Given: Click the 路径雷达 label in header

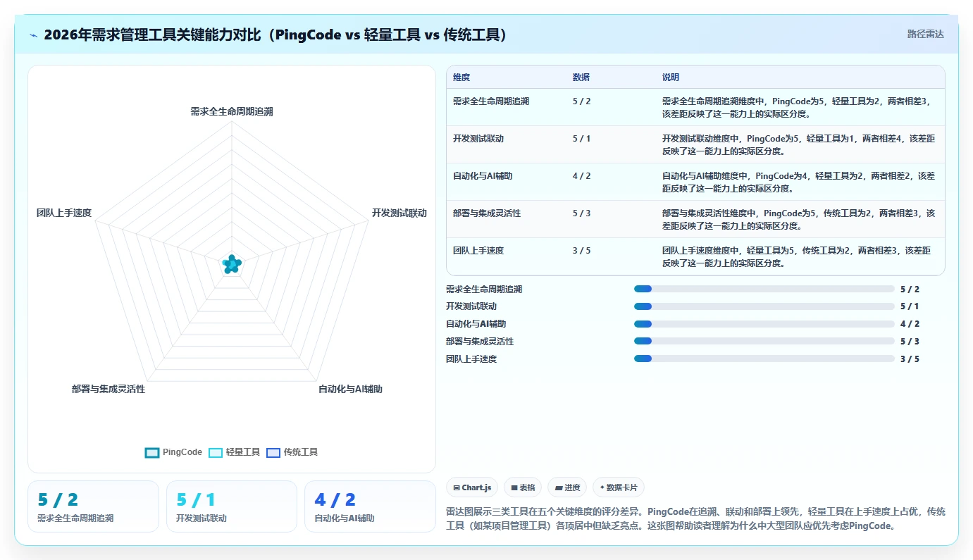Looking at the screenshot, I should [925, 34].
